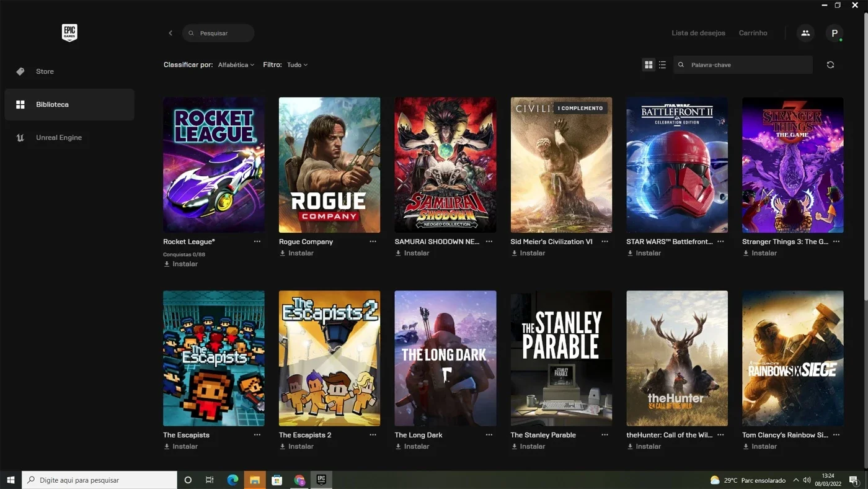Install Sid Meier's Civilization VI
868x489 pixels.
point(528,253)
